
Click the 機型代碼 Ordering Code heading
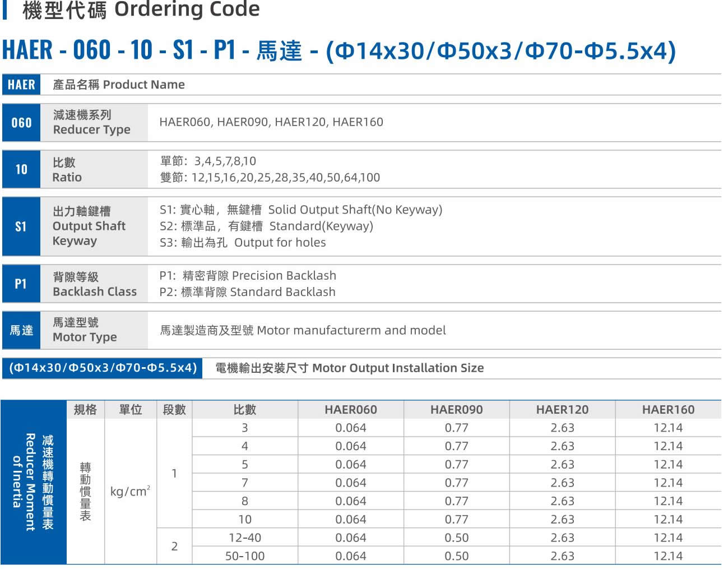point(141,10)
